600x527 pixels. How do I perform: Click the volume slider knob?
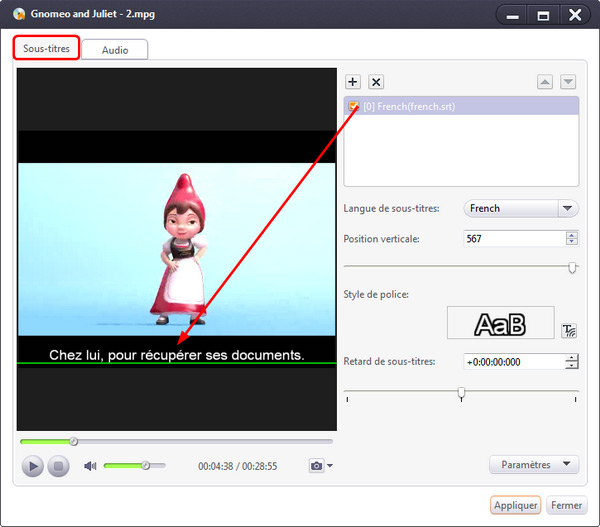point(145,466)
